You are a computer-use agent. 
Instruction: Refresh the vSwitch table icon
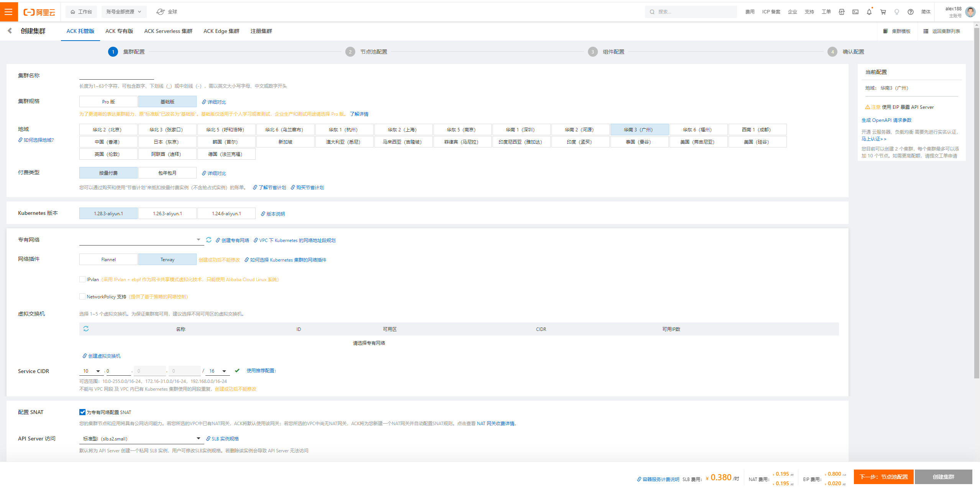pyautogui.click(x=86, y=329)
